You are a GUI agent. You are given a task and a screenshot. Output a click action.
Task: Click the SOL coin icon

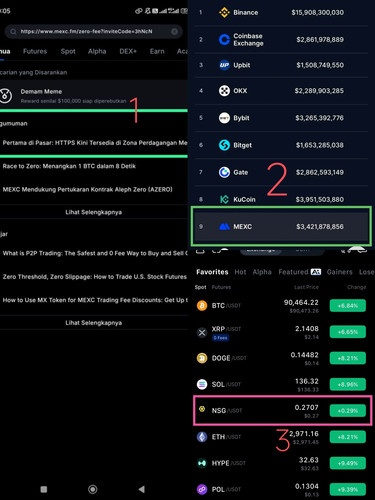pos(202,384)
